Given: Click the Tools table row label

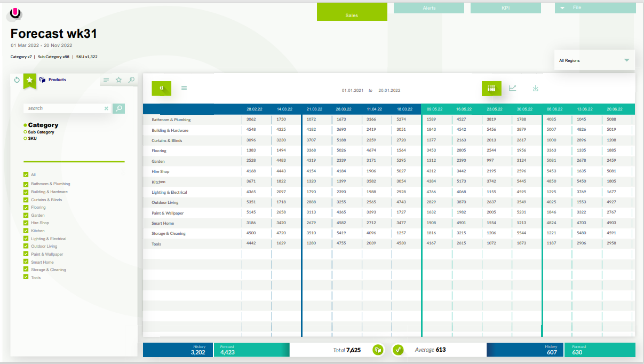Looking at the screenshot, I should pos(156,244).
